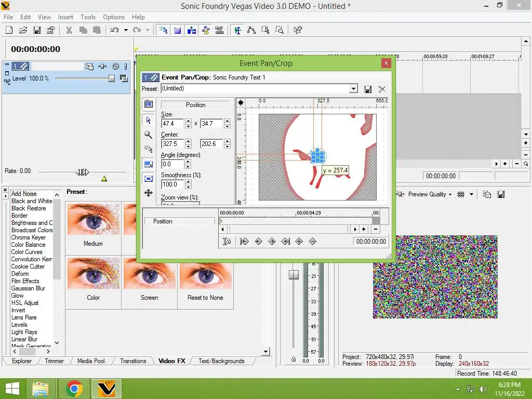Image resolution: width=532 pixels, height=399 pixels.
Task: Click the Track FX icon on track 1
Action: point(102,66)
